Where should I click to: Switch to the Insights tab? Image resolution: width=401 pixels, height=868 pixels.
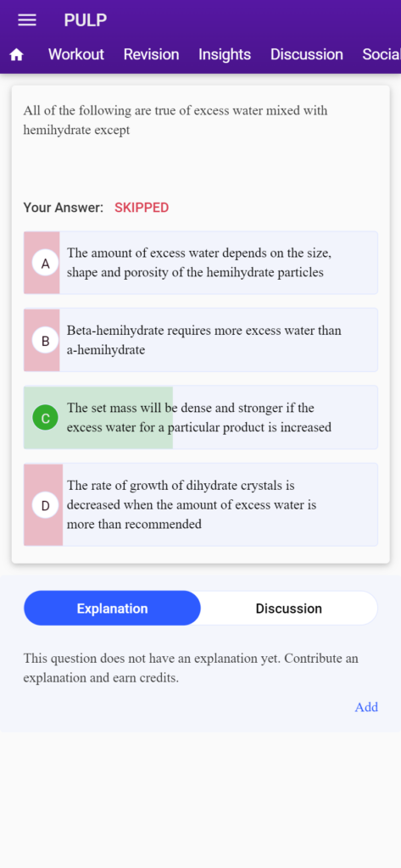pyautogui.click(x=225, y=54)
